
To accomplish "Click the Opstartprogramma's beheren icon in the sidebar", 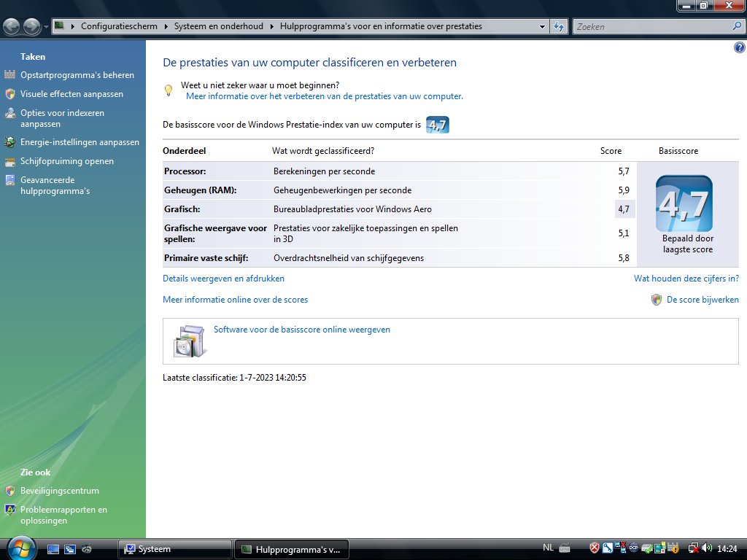I will click(x=10, y=75).
